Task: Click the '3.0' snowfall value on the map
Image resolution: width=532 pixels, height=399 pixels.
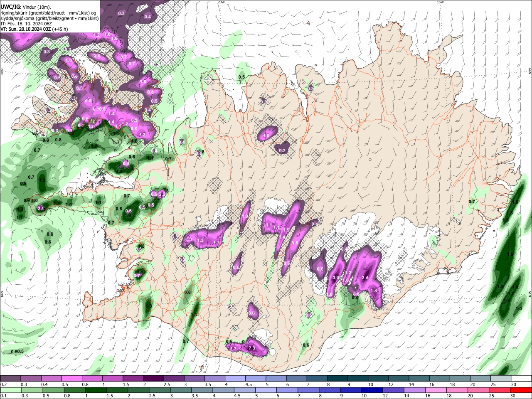Action: tap(336, 278)
